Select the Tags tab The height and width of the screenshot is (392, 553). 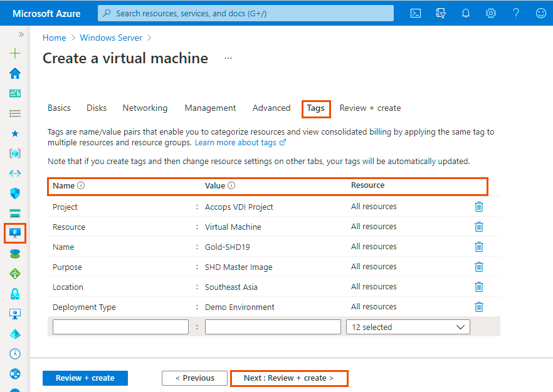tap(315, 108)
